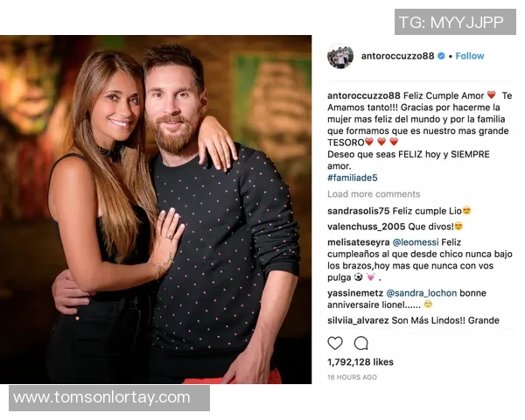Viewport: 525px width, 420px height.
Task: Expand Load more comments
Action: tap(374, 194)
